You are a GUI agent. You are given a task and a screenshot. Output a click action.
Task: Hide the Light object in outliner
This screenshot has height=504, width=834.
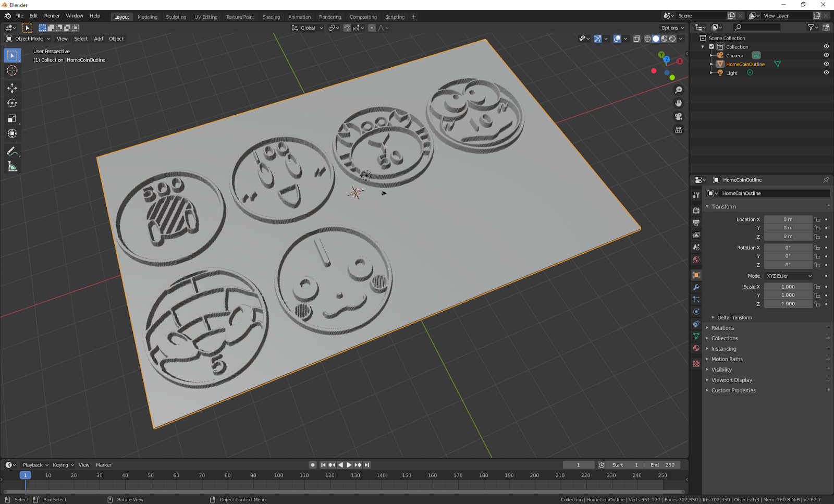[x=826, y=73]
